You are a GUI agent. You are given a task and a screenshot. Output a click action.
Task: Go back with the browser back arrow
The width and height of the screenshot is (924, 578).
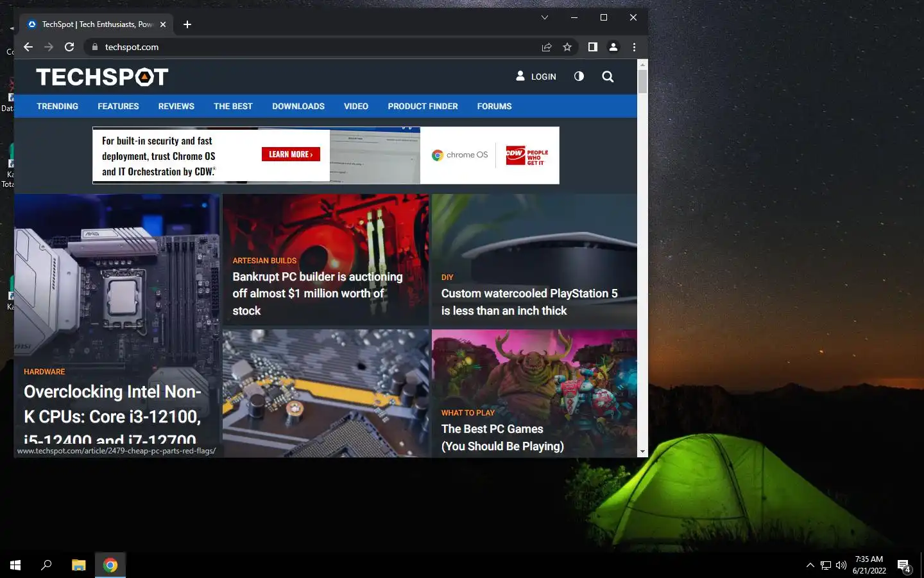pos(28,47)
